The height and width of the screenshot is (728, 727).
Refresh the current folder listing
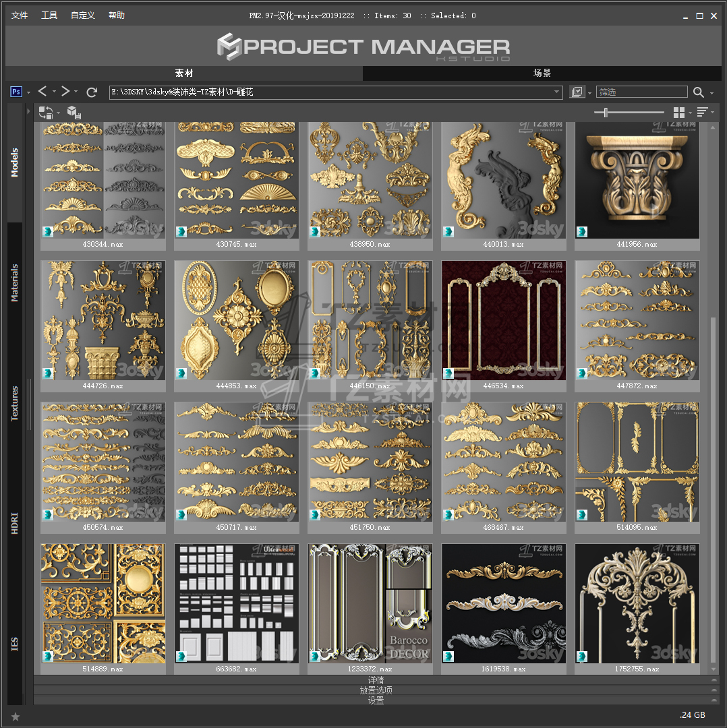point(92,92)
